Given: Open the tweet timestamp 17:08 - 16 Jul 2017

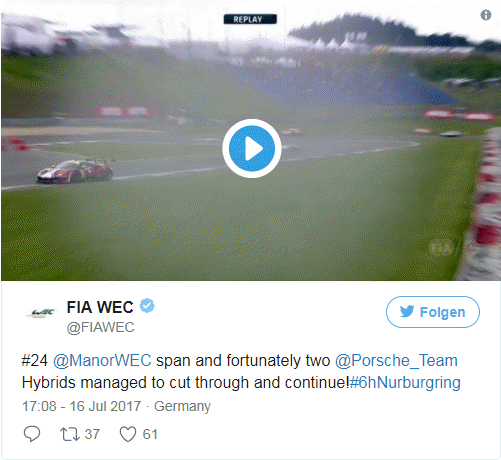Looking at the screenshot, I should [x=82, y=406].
